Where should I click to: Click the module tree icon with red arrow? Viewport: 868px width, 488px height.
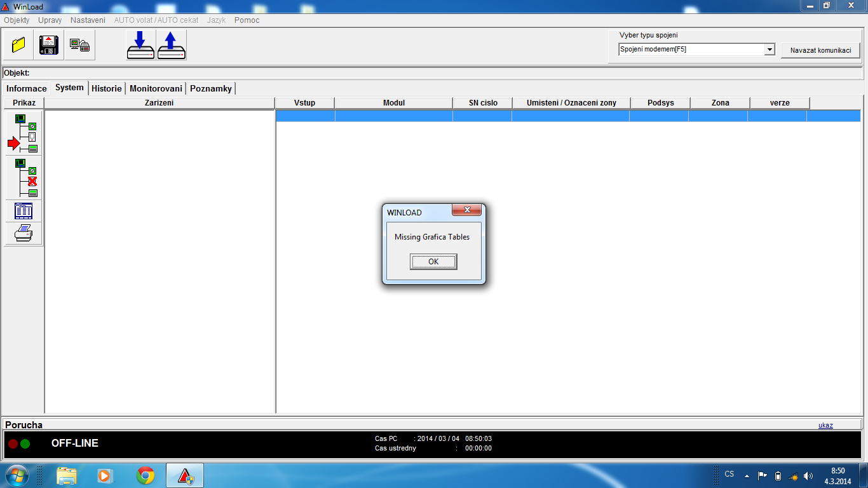24,133
